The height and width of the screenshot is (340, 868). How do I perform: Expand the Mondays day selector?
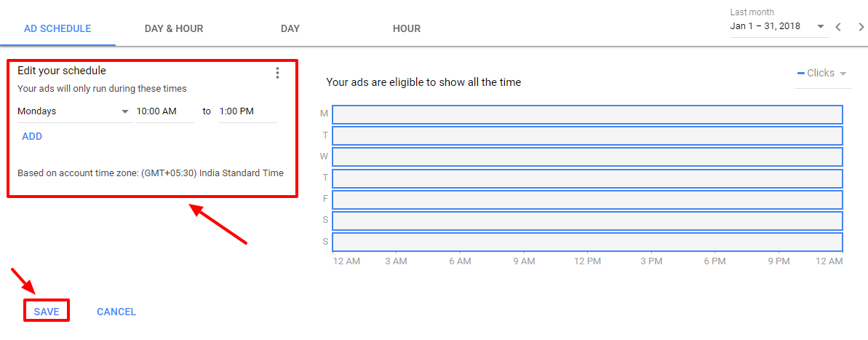click(x=73, y=111)
